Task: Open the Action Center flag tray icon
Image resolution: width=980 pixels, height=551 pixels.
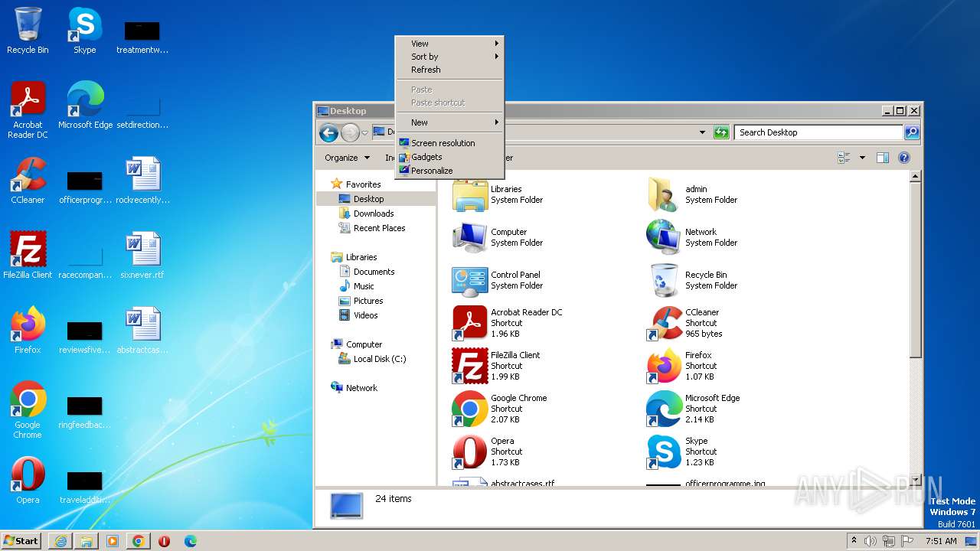Action: coord(906,541)
